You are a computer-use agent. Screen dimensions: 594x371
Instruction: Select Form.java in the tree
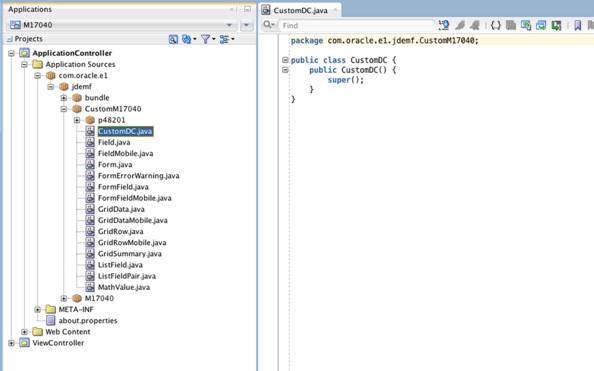click(115, 164)
